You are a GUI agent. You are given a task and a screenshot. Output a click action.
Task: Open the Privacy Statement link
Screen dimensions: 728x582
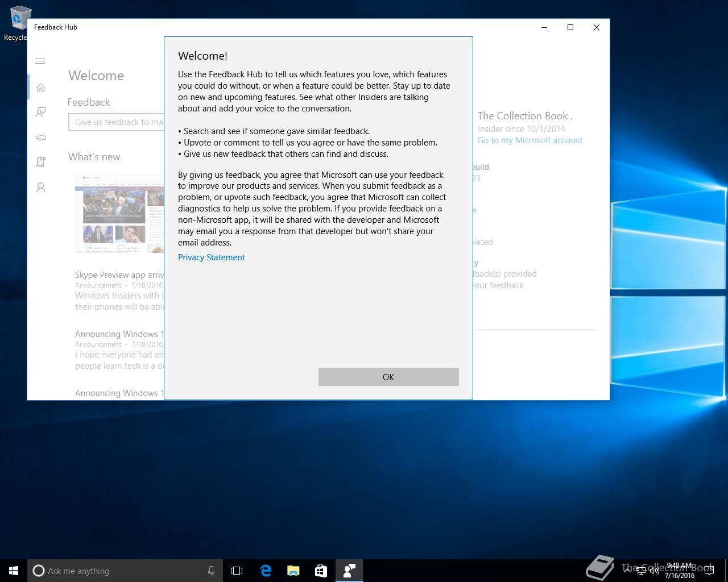212,257
